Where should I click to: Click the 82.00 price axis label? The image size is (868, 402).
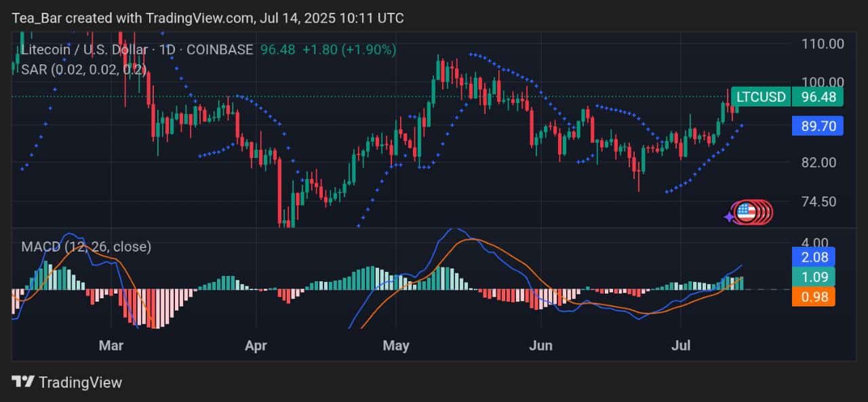pos(817,162)
